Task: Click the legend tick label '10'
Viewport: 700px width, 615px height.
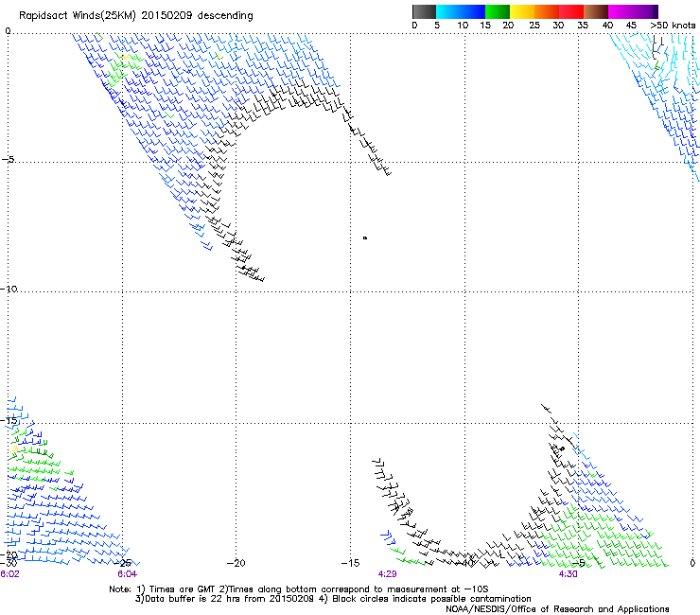Action: [463, 26]
